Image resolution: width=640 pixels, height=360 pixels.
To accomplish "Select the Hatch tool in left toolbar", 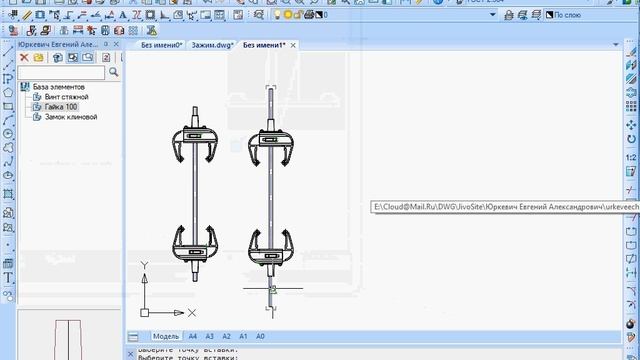I will 8,194.
